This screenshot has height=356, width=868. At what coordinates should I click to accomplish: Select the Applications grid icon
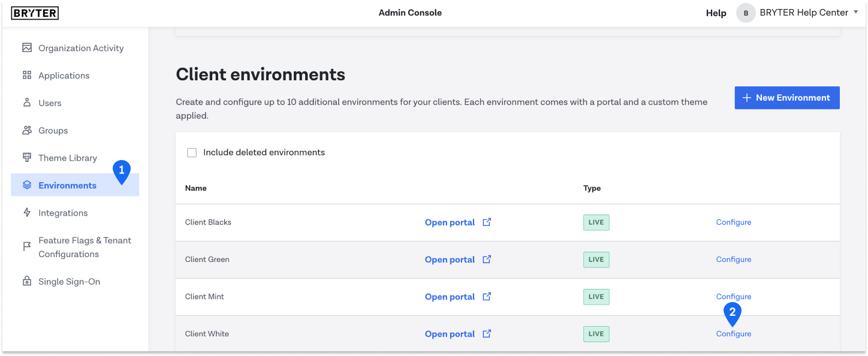tap(26, 75)
